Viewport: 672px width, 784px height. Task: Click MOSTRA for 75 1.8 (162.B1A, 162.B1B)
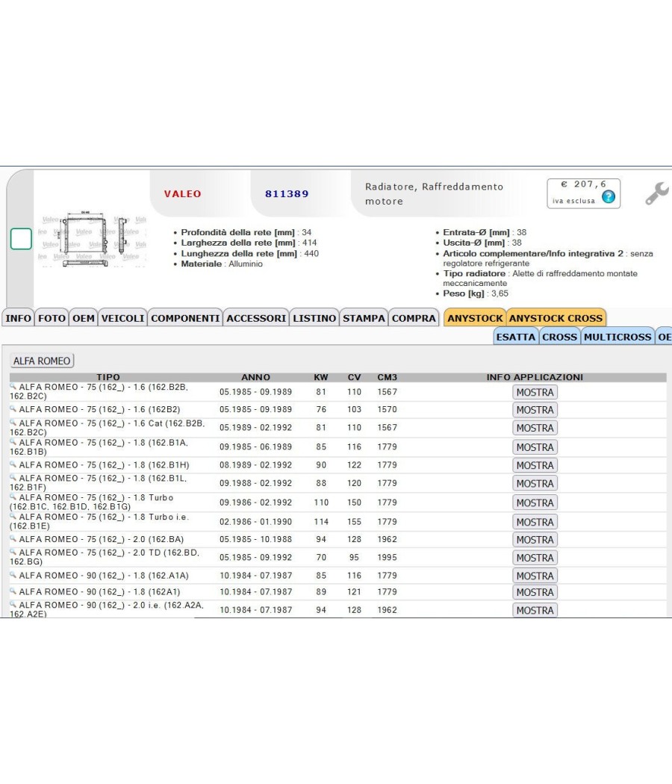535,447
